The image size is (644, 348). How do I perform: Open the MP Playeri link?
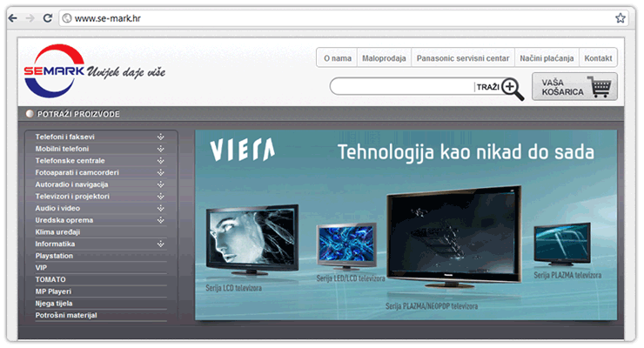tap(53, 291)
